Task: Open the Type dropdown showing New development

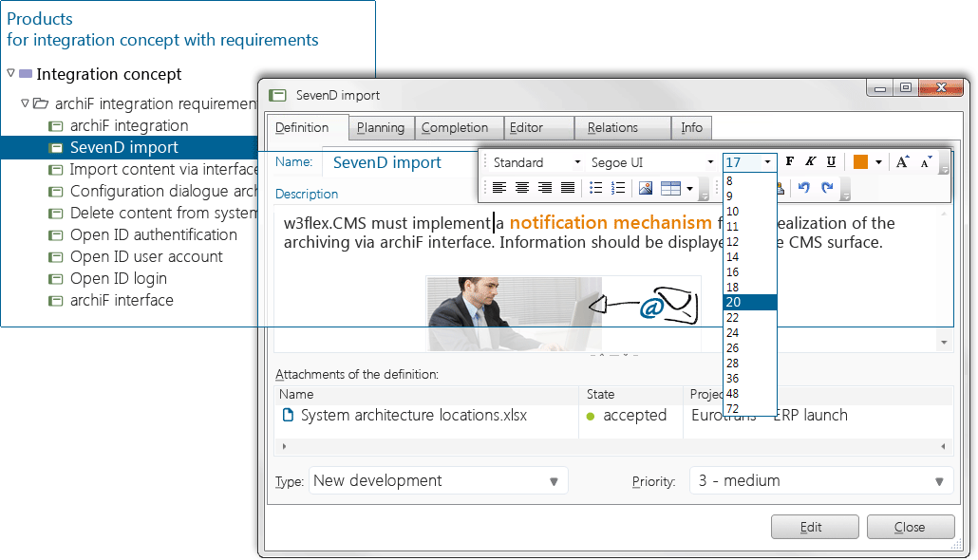Action: tap(438, 481)
